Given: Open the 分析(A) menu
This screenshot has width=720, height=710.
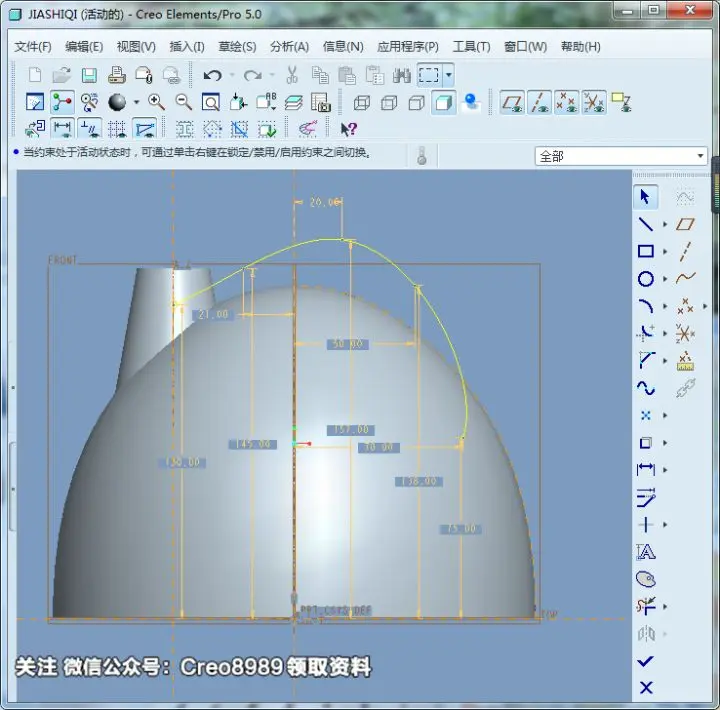Looking at the screenshot, I should point(289,46).
